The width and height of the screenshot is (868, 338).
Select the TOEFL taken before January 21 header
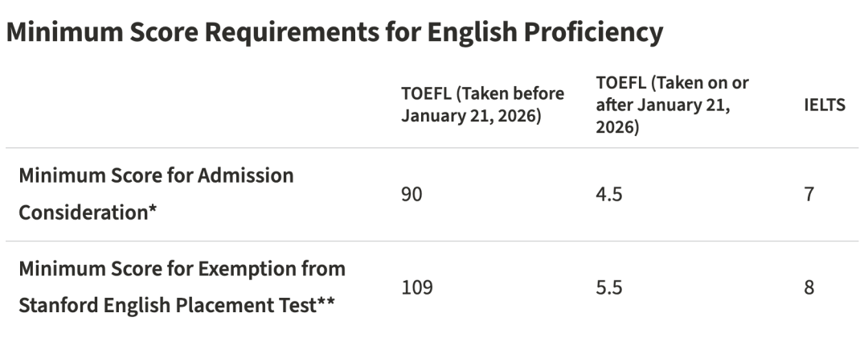pos(482,105)
